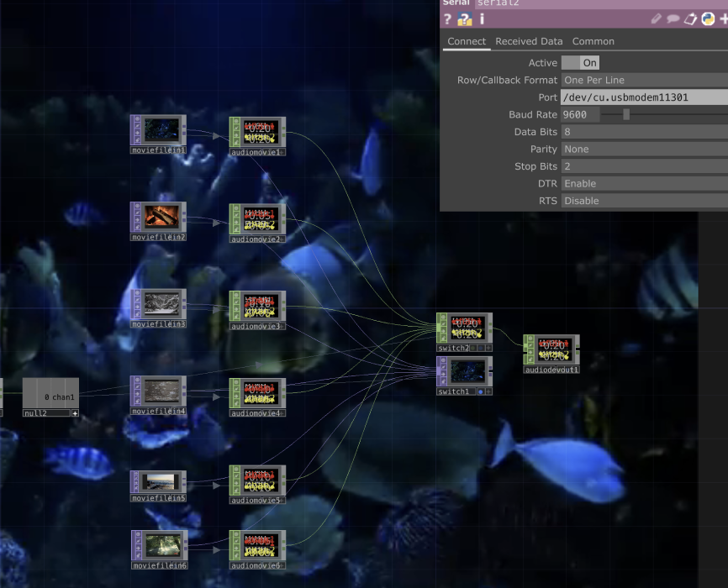Screen dimensions: 728x588
Task: Click the Python logo icon on right
Action: (x=708, y=19)
